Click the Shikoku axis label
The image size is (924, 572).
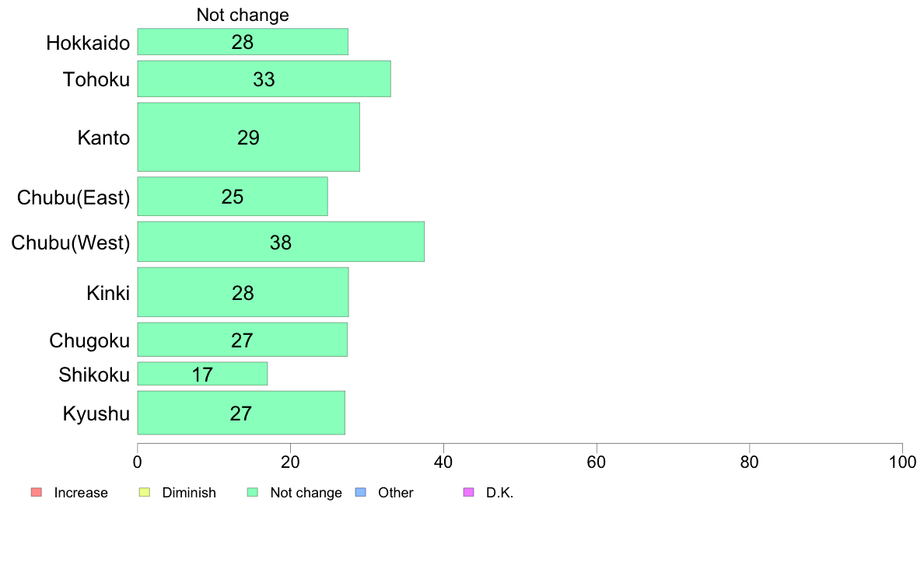point(94,375)
